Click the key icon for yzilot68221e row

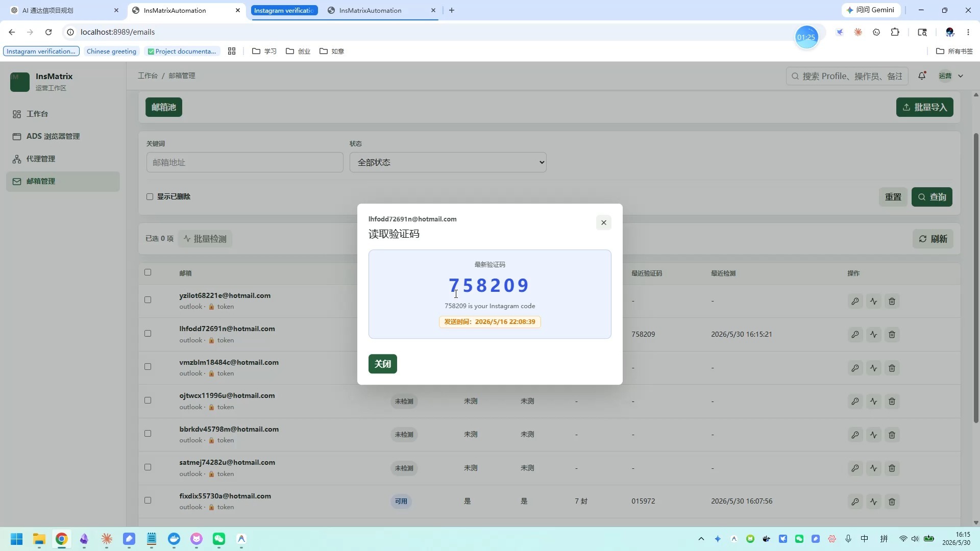tap(855, 301)
